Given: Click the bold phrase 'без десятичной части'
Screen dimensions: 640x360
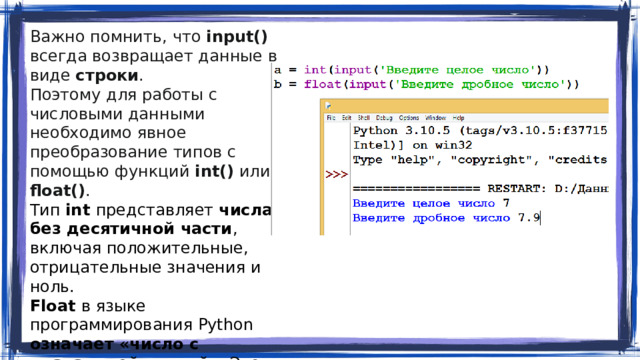Looking at the screenshot, I should 131,229.
